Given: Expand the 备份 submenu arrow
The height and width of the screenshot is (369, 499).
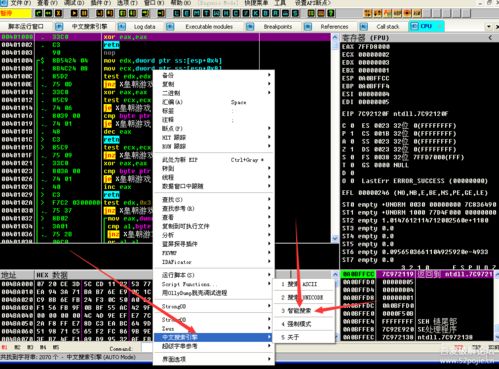Looking at the screenshot, I should point(269,75).
